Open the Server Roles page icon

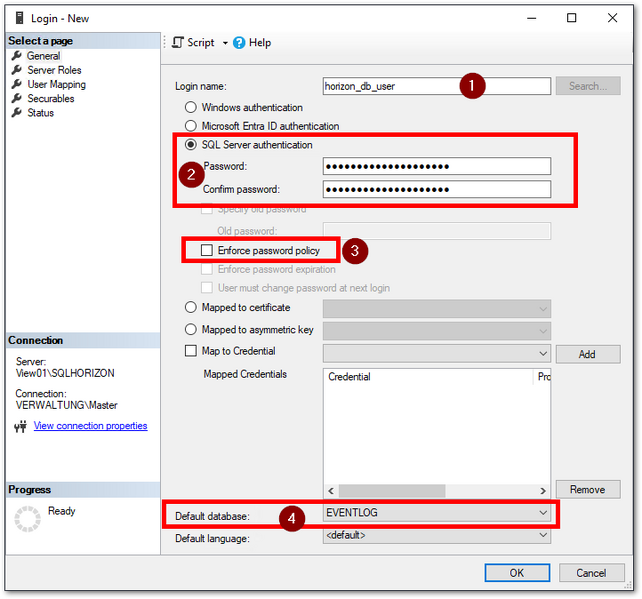coord(16,70)
